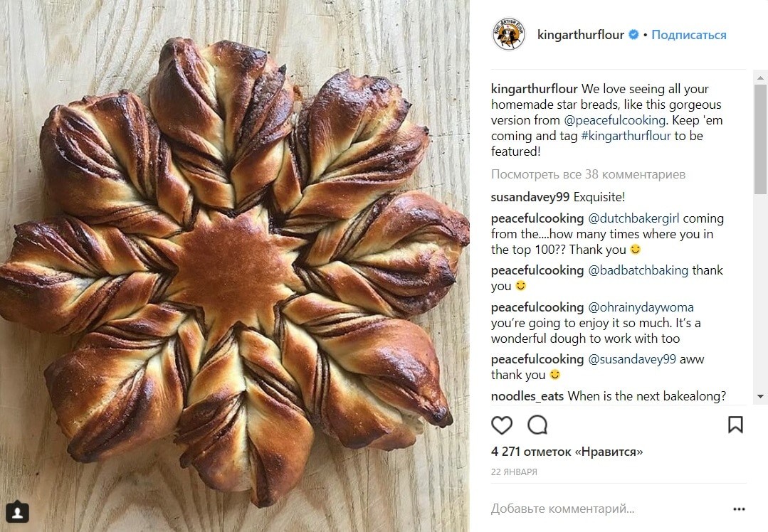Click the comment speech bubble icon
This screenshot has width=768, height=532.
point(537,425)
